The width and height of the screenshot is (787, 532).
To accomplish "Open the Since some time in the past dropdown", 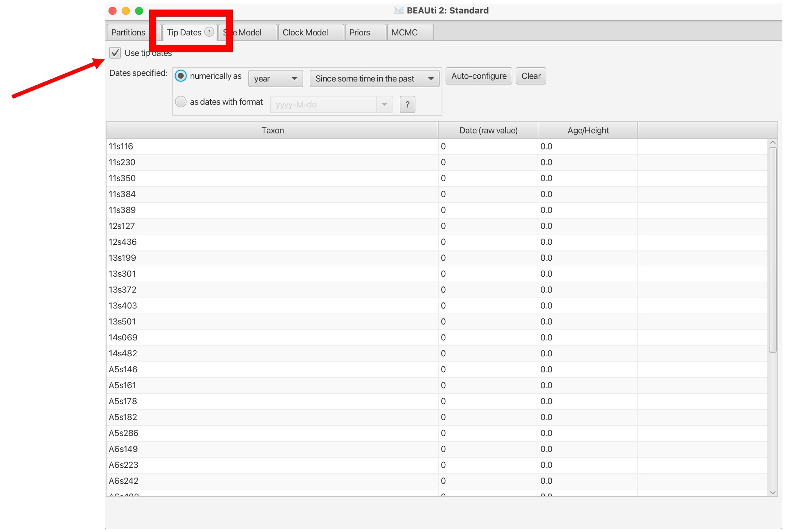I will coord(375,79).
